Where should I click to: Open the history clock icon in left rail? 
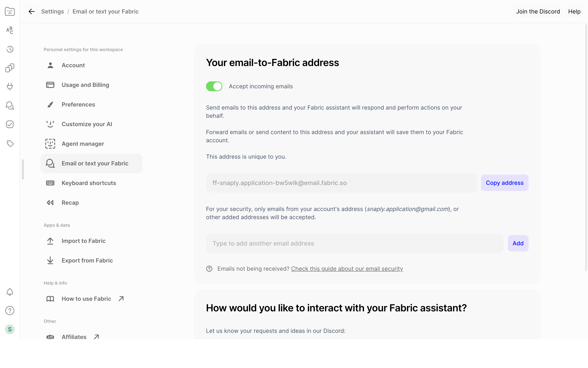pos(10,49)
